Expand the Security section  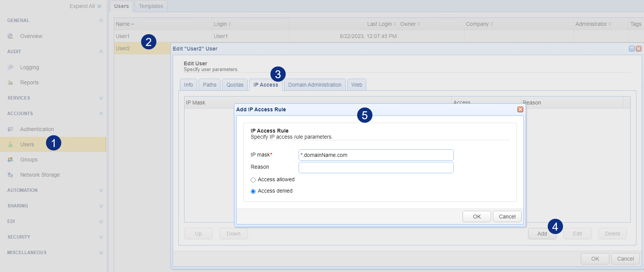coord(101,237)
